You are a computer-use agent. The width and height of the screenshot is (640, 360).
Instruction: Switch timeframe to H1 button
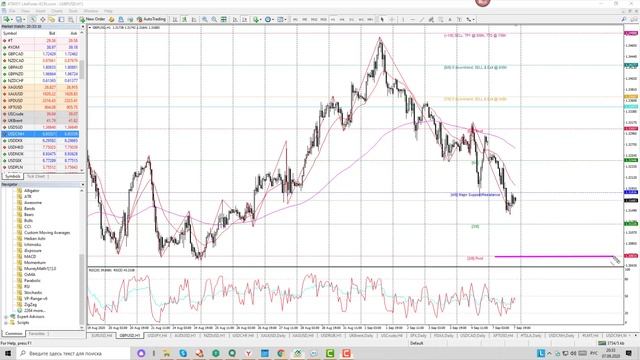pos(333,19)
